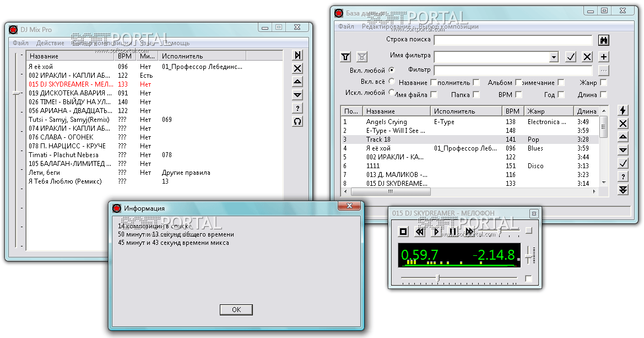Start playback with the play button
The height and width of the screenshot is (338, 644).
[x=436, y=232]
